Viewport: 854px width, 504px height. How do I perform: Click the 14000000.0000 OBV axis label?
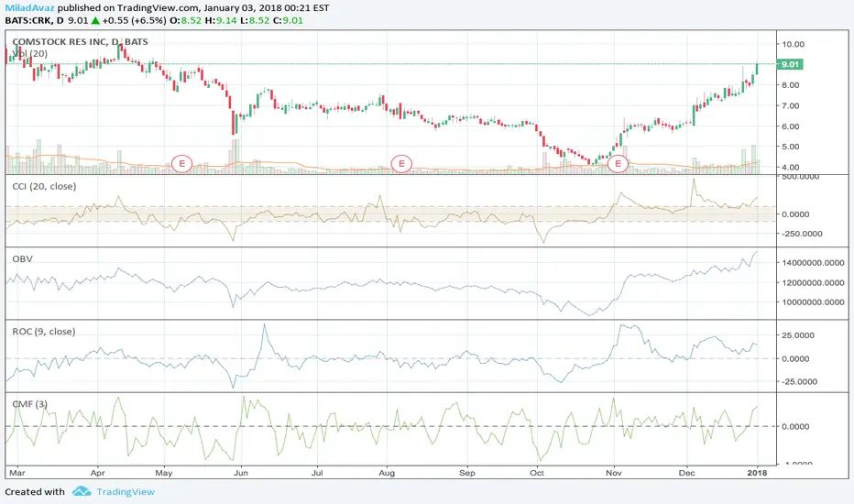813,263
